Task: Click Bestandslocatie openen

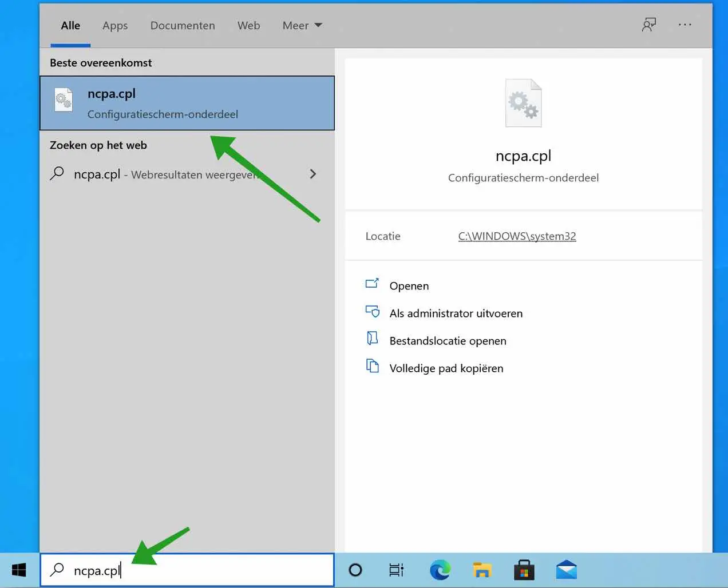Action: (448, 341)
